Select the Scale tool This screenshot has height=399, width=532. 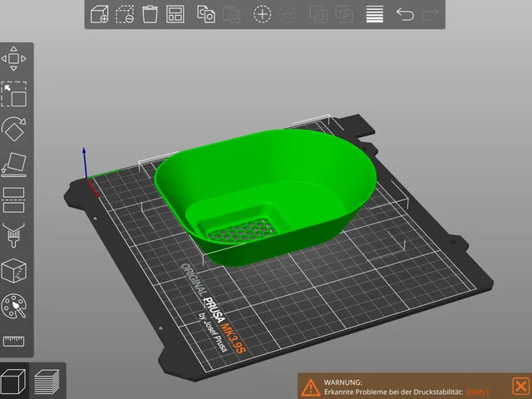(x=13, y=94)
